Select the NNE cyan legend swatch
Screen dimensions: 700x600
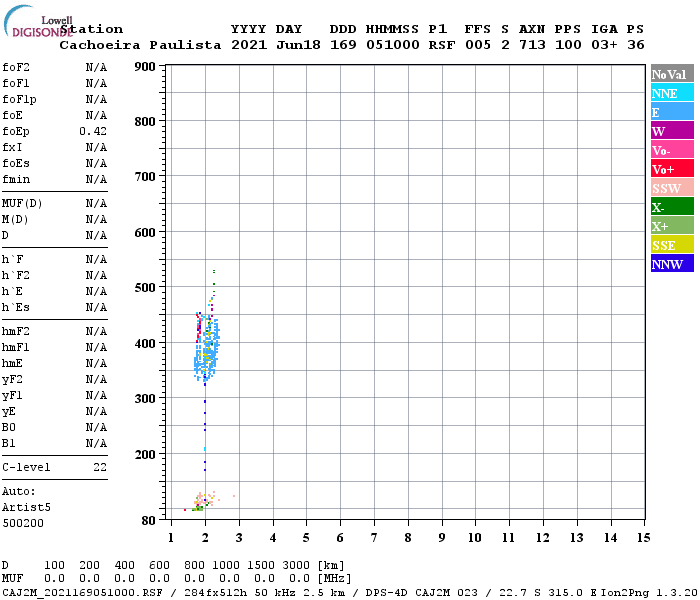(x=672, y=93)
